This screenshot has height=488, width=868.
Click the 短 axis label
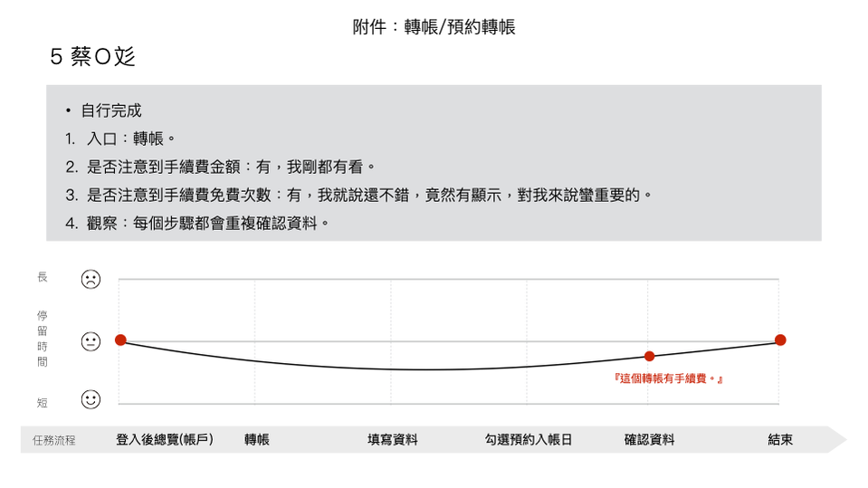42,403
